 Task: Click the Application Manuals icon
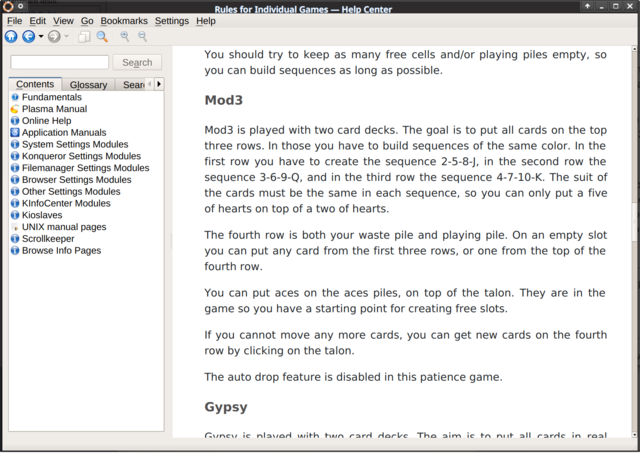tap(15, 133)
